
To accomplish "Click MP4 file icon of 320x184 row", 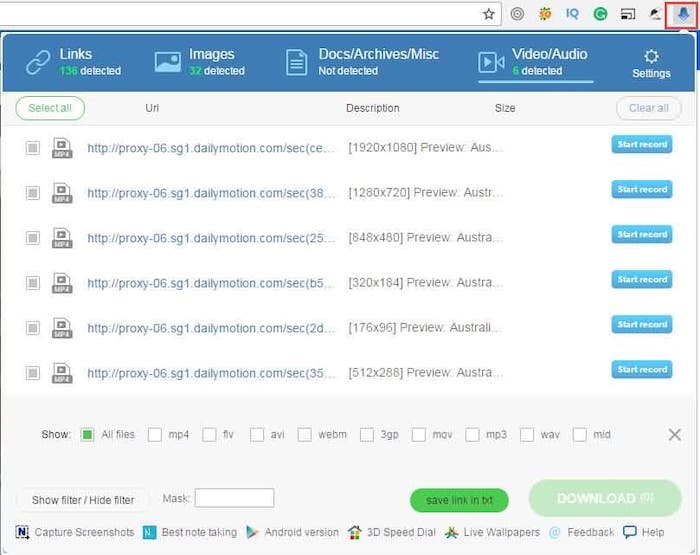I will coord(62,283).
